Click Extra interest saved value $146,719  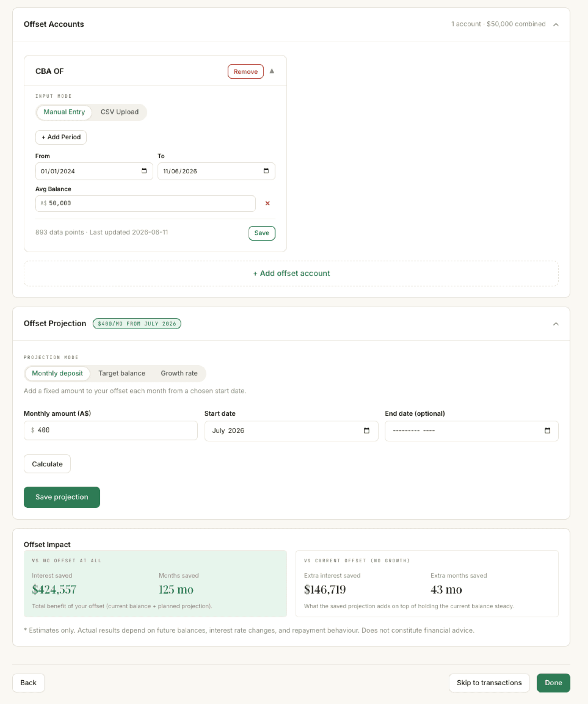325,590
